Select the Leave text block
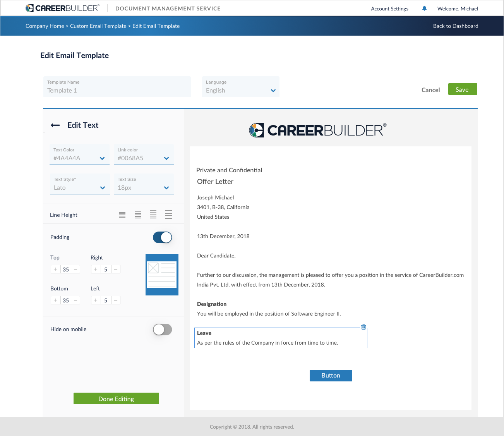 pos(281,338)
